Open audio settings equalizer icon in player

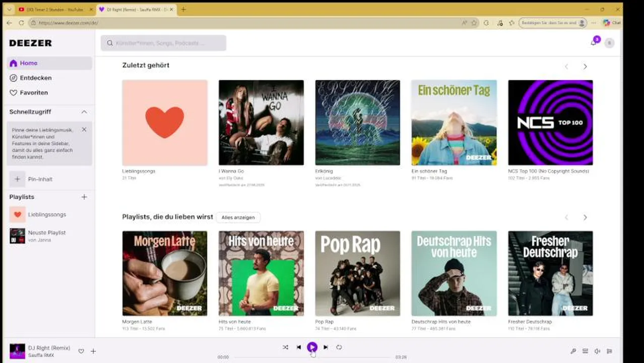(609, 351)
